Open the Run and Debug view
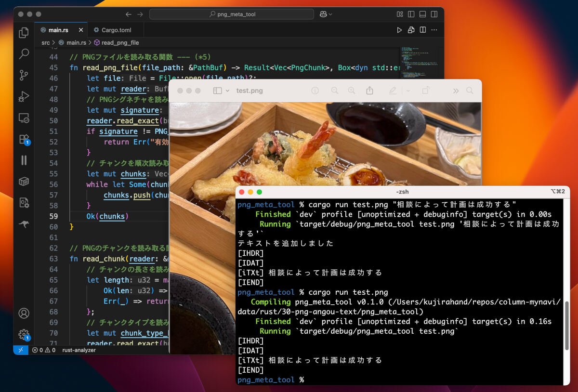This screenshot has width=578, height=392. [24, 96]
